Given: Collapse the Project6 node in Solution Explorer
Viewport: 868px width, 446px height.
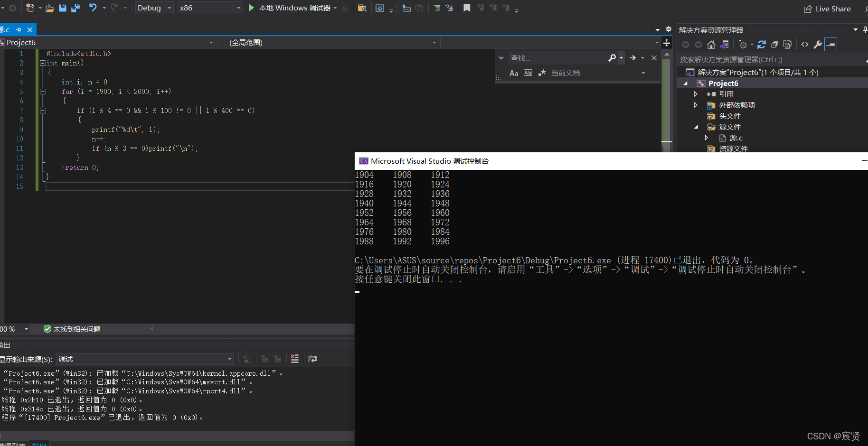Looking at the screenshot, I should (685, 84).
